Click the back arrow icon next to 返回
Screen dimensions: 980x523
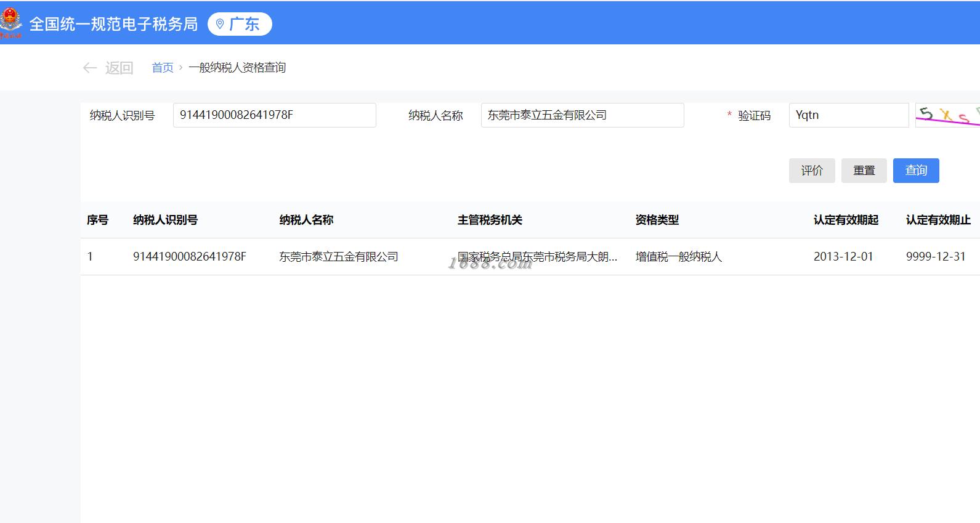point(90,68)
